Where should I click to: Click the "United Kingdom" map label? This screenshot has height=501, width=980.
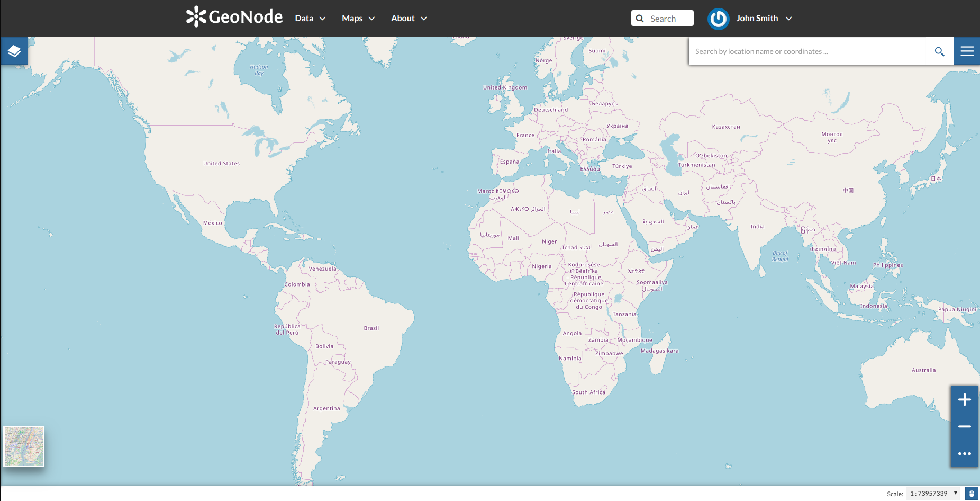pos(505,88)
